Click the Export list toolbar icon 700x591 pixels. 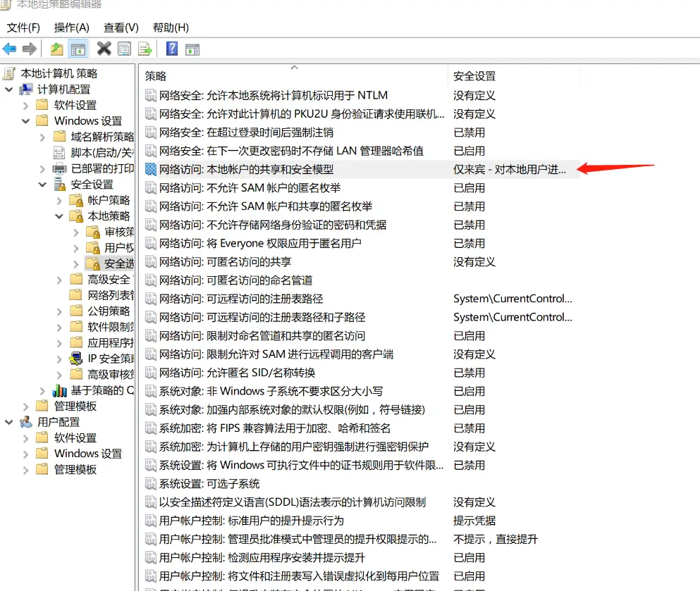tap(145, 49)
